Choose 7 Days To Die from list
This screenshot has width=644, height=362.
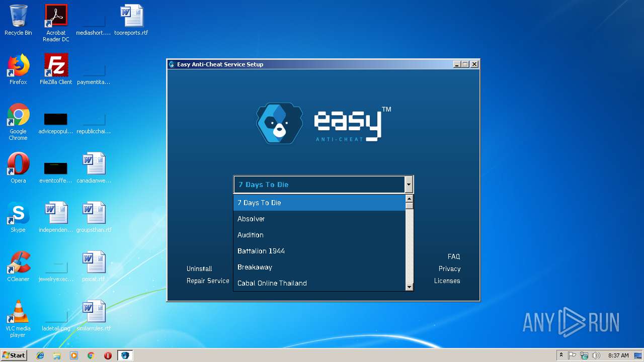point(319,203)
